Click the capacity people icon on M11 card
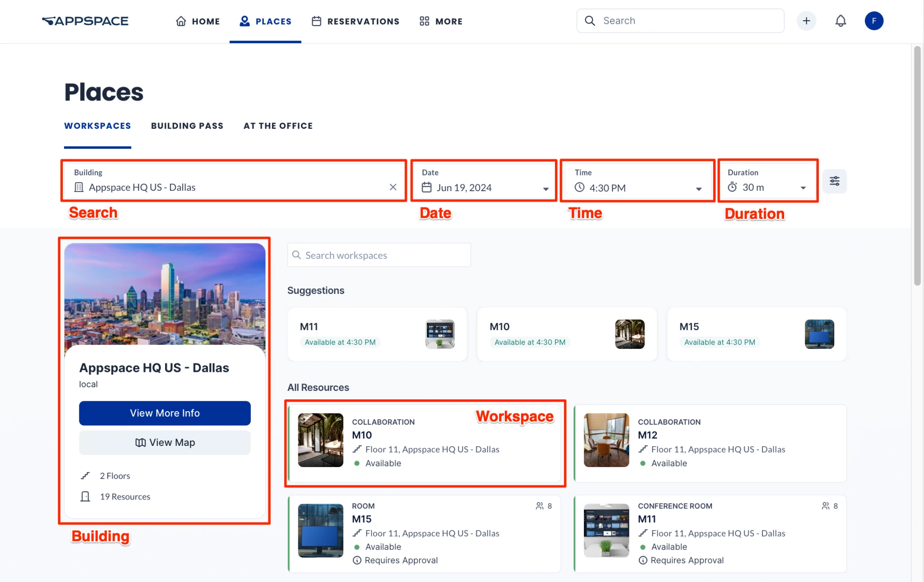The image size is (924, 582). [825, 506]
